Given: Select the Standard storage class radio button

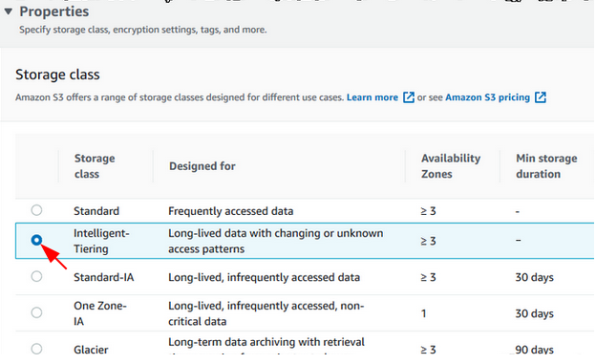Looking at the screenshot, I should pyautogui.click(x=36, y=210).
